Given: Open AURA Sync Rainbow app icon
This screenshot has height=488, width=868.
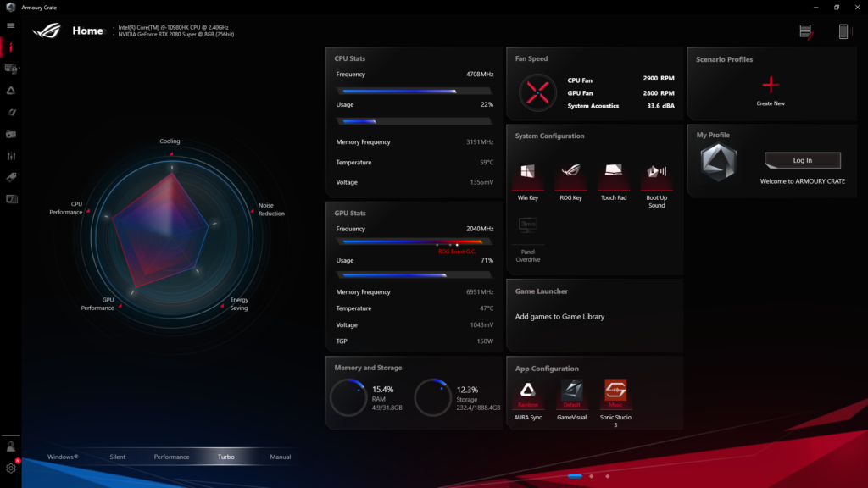Looking at the screenshot, I should (x=527, y=393).
